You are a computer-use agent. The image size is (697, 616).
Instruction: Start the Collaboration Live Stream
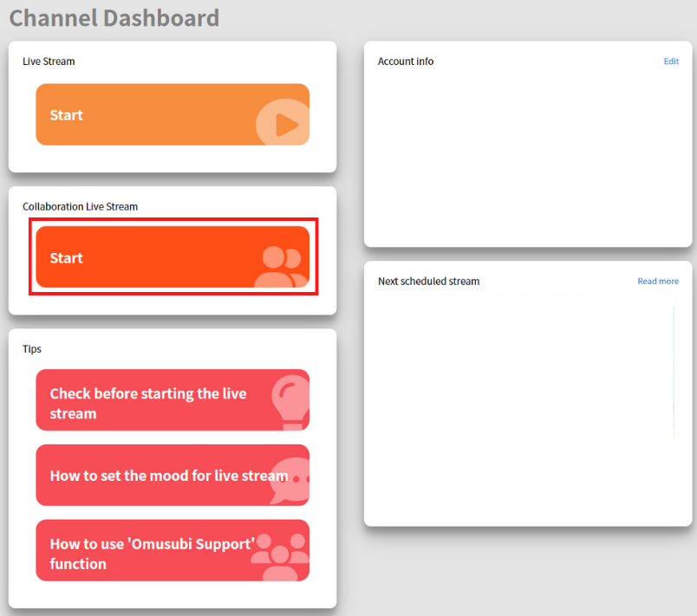pyautogui.click(x=173, y=257)
